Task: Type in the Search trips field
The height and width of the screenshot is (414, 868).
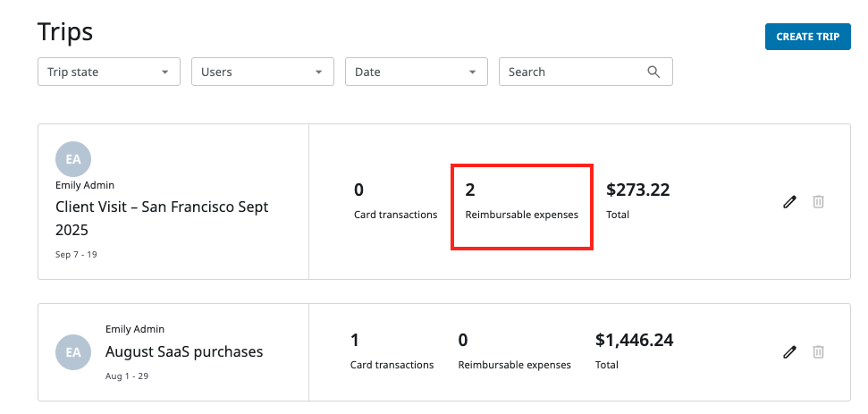Action: click(572, 72)
